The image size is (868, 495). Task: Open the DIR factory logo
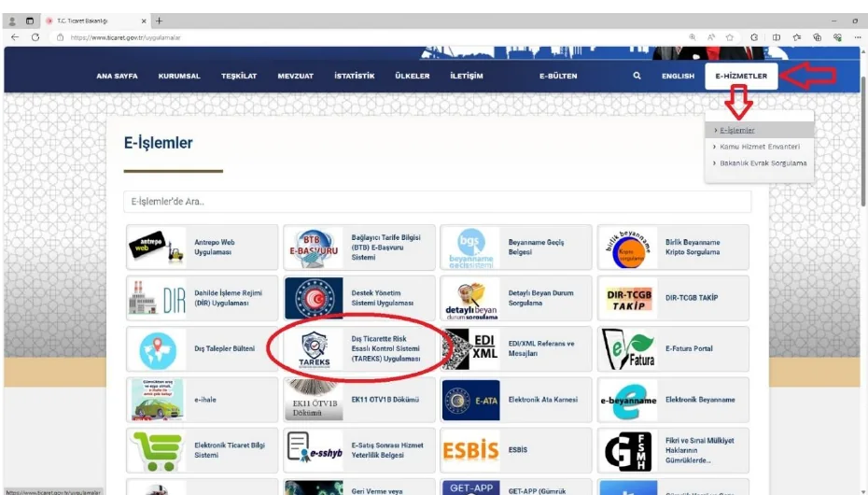coord(156,299)
